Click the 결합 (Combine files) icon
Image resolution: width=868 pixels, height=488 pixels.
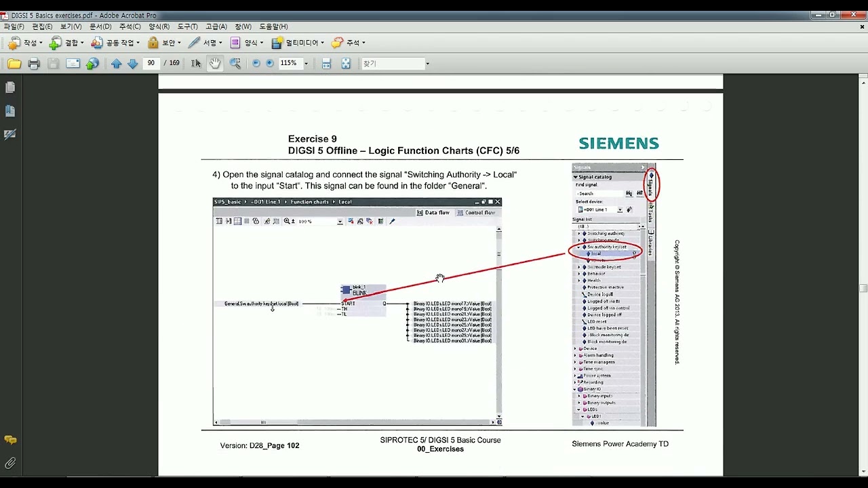tap(55, 43)
